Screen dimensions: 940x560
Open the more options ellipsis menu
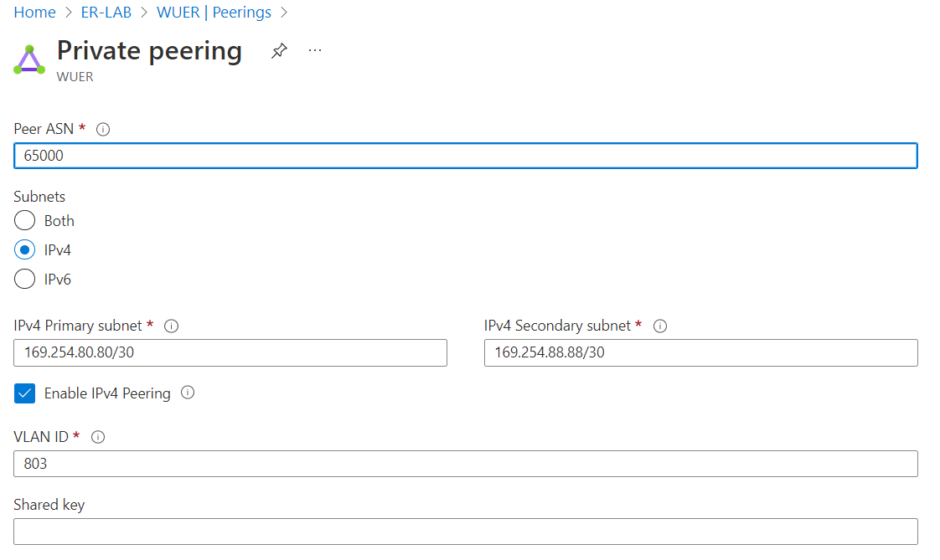coord(315,51)
